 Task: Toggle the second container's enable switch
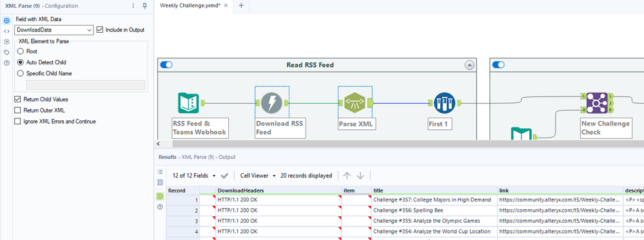pyautogui.click(x=498, y=65)
